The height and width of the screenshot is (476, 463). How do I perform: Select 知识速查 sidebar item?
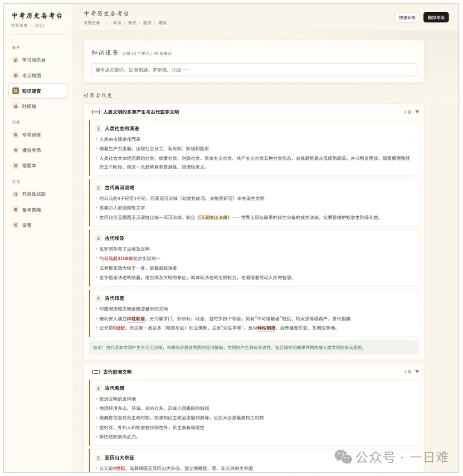pyautogui.click(x=38, y=91)
